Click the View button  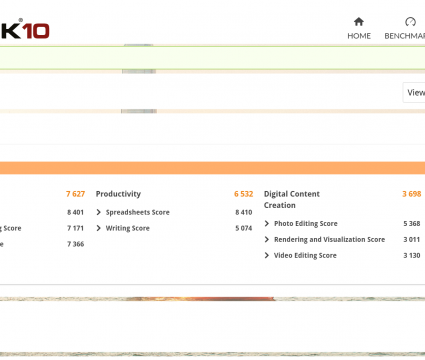coord(414,92)
